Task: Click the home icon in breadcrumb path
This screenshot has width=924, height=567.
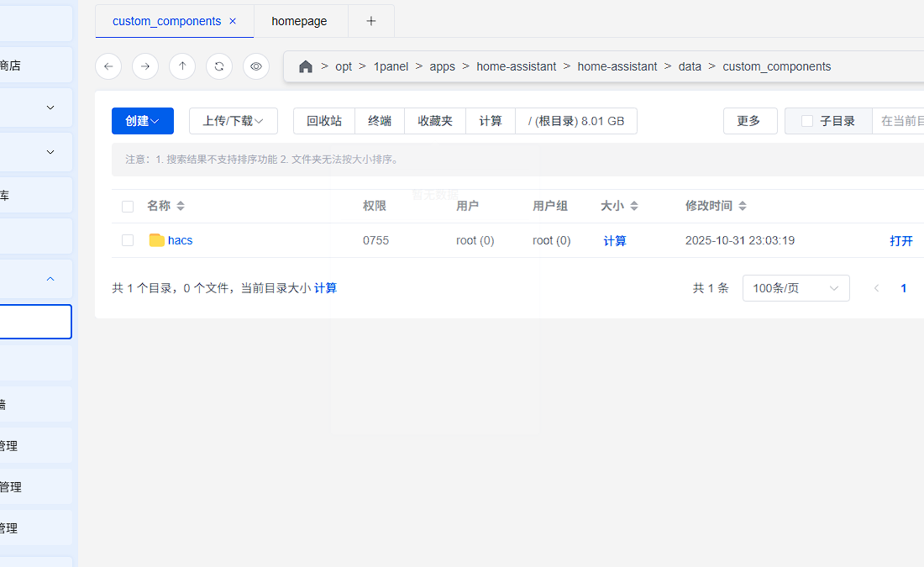Action: click(306, 66)
